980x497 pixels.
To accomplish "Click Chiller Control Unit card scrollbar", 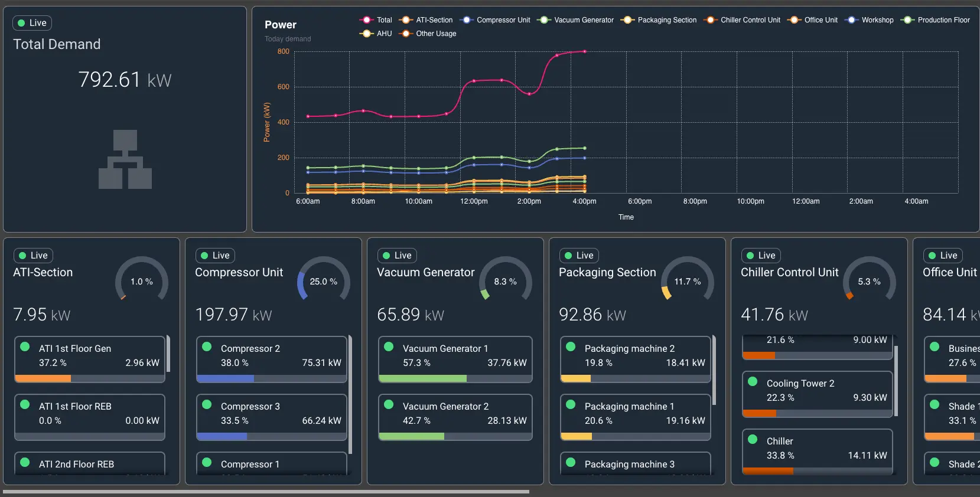I will click(x=896, y=381).
